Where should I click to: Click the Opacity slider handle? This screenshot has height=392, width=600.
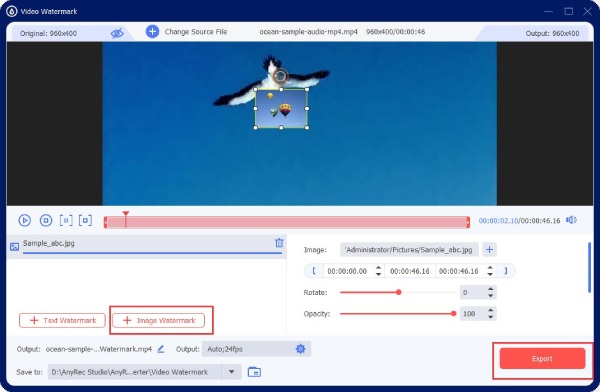tap(453, 314)
